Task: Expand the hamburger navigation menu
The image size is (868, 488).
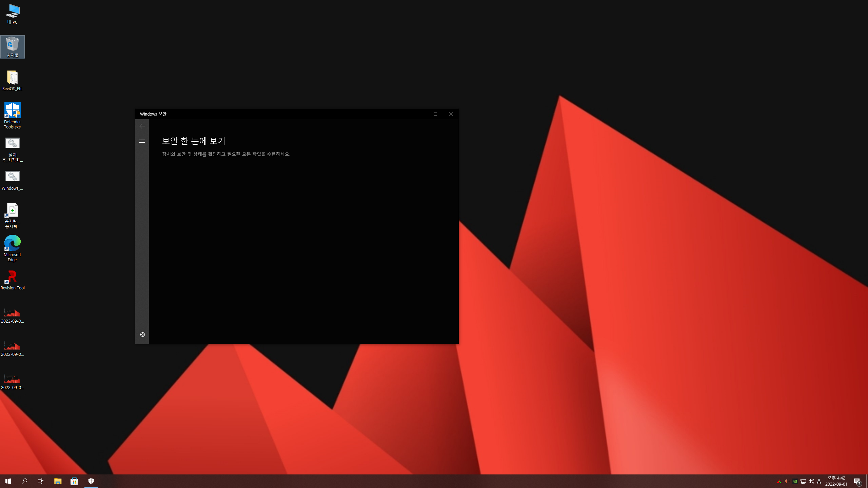Action: (142, 141)
